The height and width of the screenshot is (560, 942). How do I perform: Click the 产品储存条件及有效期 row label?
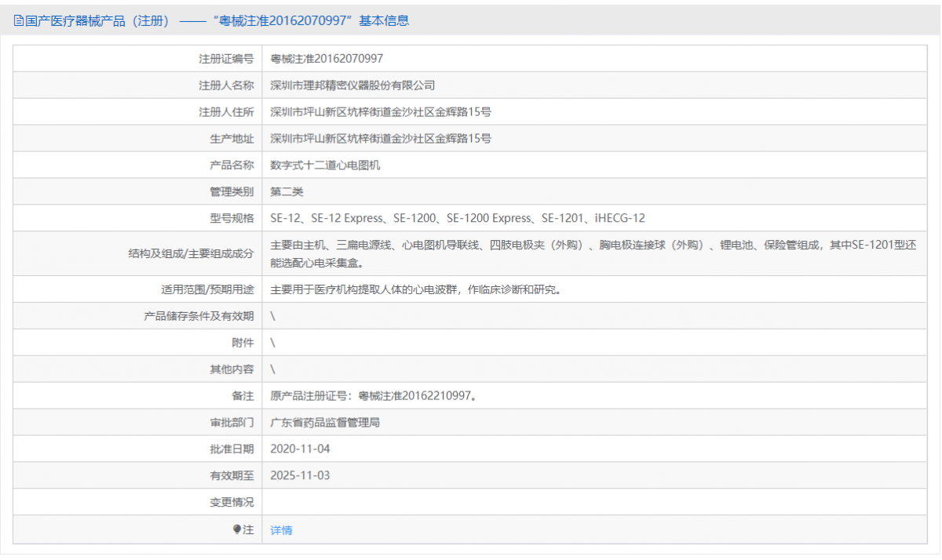tap(199, 316)
